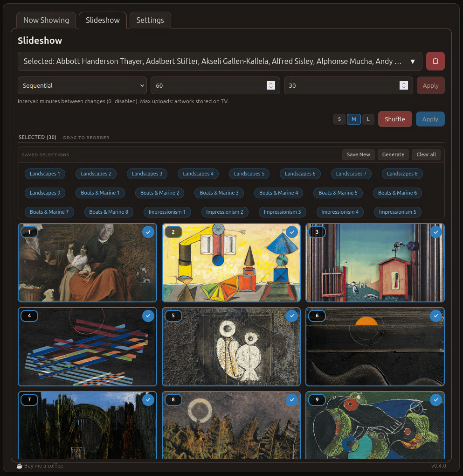Viewport: 463px width, 476px height.
Task: Load the Boats & Marine 8 selection
Action: pyautogui.click(x=109, y=212)
